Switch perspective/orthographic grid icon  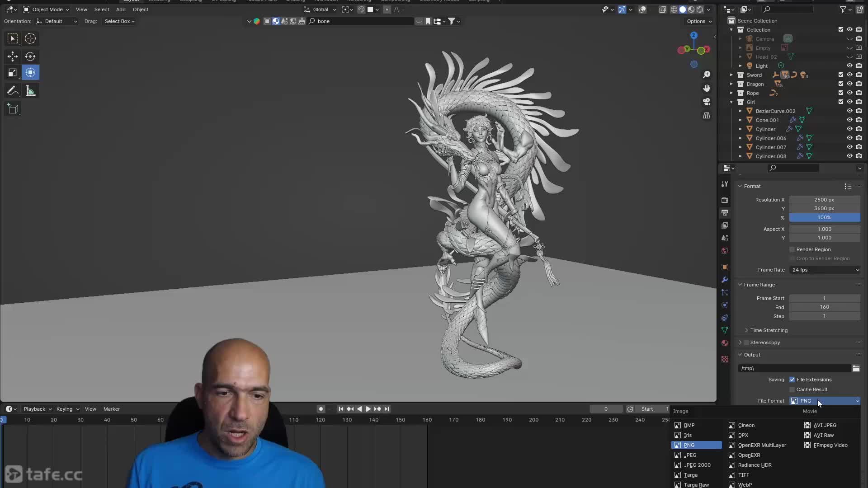click(707, 116)
